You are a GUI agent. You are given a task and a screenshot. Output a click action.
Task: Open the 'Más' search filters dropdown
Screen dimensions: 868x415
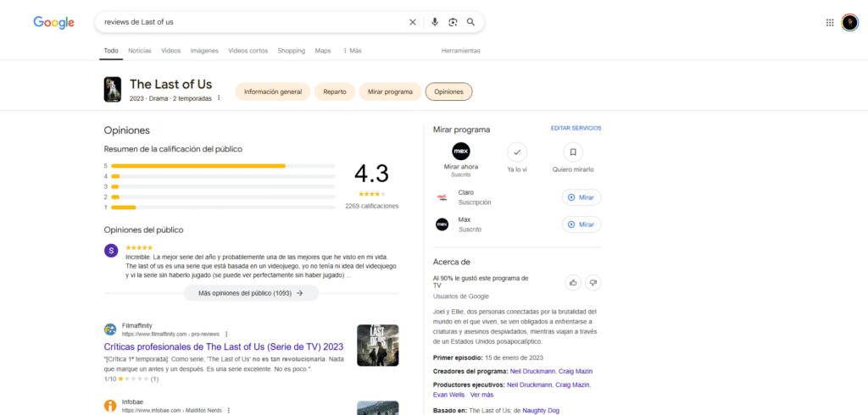(x=352, y=51)
